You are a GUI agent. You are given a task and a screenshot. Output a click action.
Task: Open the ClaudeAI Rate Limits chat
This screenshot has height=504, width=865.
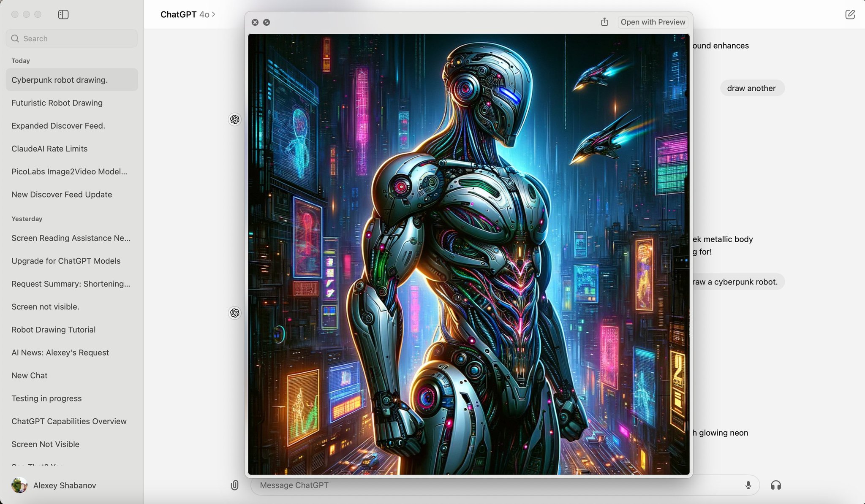72,149
